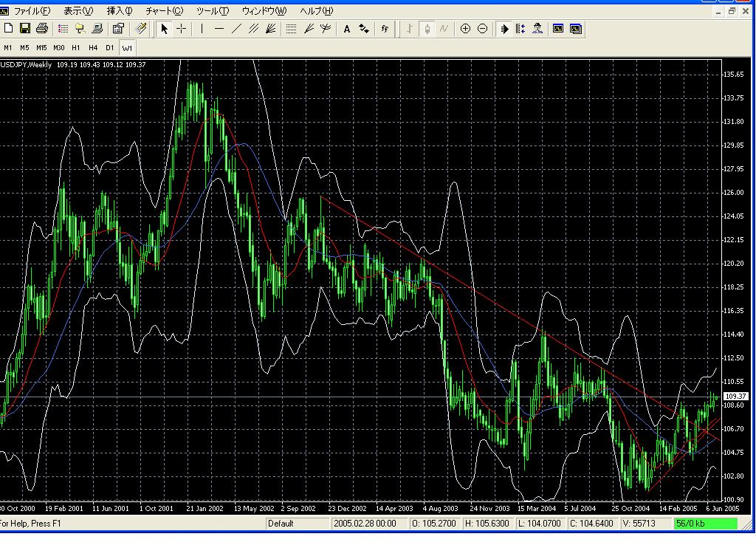
Task: Open the chart properties icon
Action: point(118,29)
